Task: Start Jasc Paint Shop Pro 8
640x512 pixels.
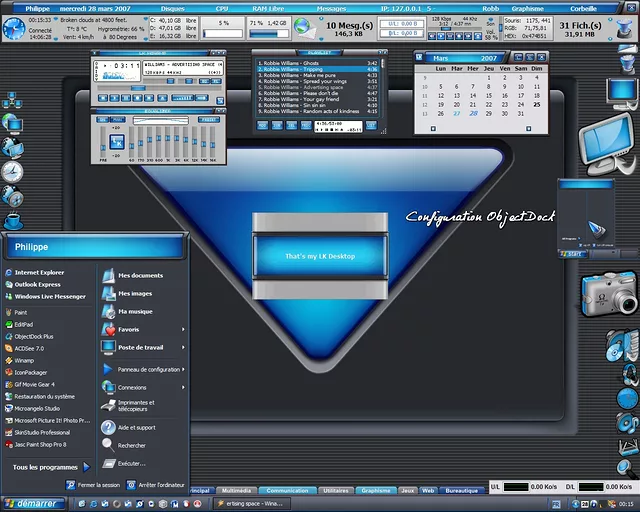Action: 40,444
